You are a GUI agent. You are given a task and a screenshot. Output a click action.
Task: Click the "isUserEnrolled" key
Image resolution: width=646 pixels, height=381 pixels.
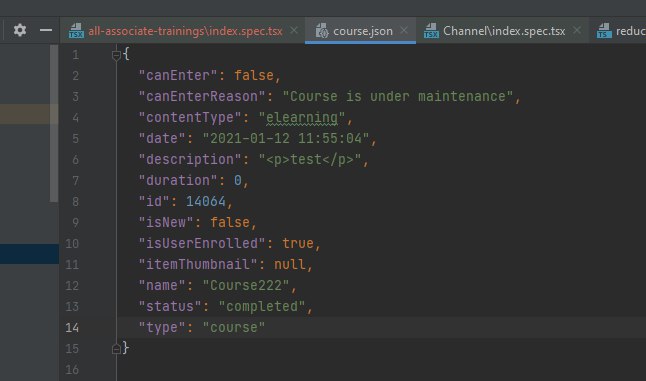click(202, 243)
